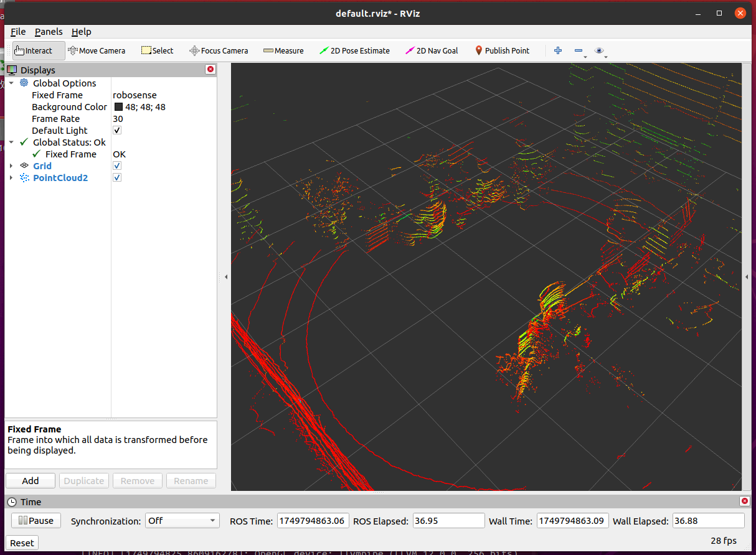This screenshot has height=555, width=756.
Task: Select the Grid display row label
Action: pos(42,166)
